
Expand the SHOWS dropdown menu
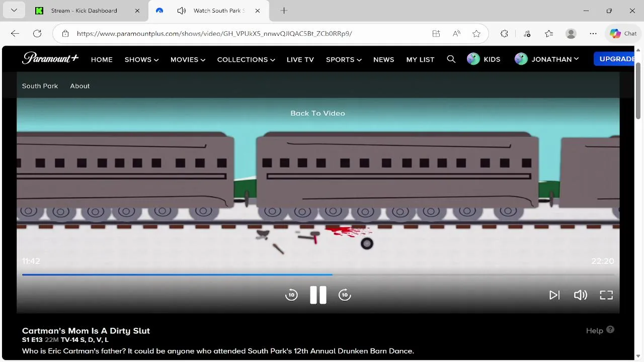tap(141, 59)
